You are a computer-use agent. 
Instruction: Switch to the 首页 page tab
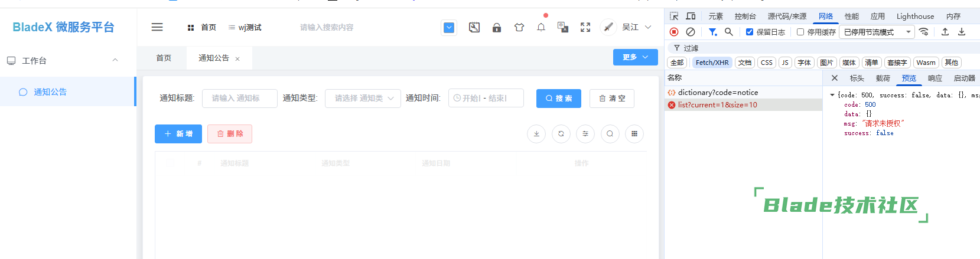[164, 58]
